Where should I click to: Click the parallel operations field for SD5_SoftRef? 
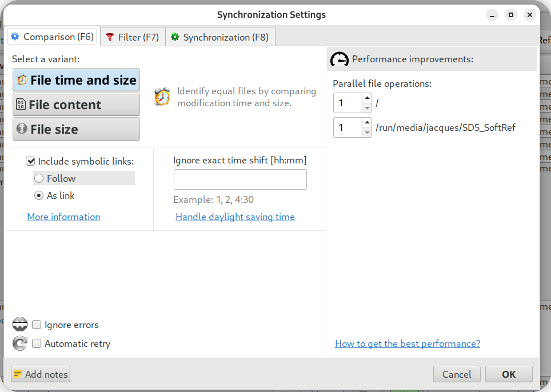(x=348, y=127)
